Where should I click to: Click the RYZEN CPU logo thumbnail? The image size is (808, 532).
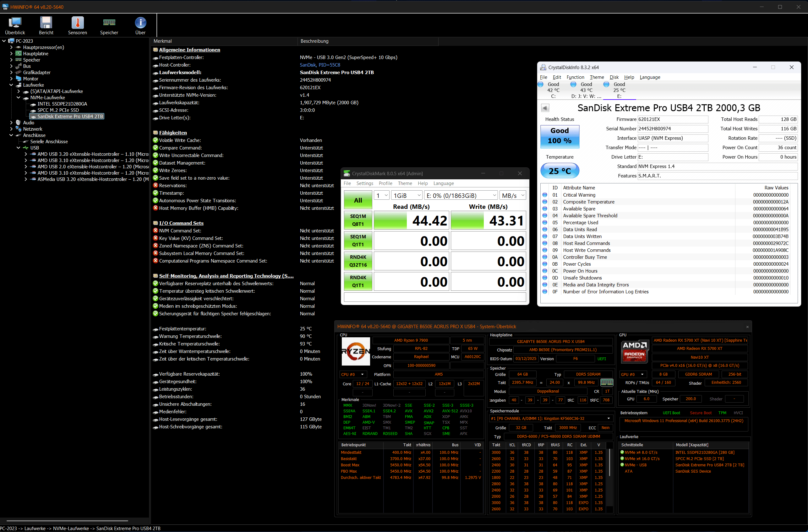click(355, 351)
